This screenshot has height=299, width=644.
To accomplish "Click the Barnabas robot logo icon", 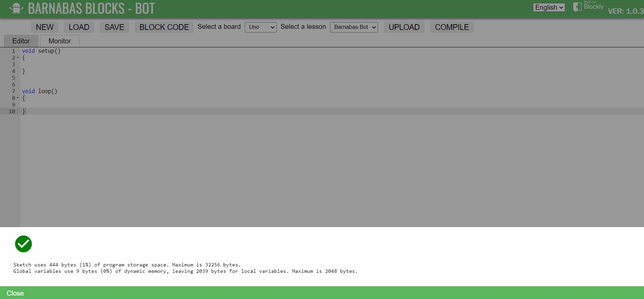I will [x=16, y=8].
